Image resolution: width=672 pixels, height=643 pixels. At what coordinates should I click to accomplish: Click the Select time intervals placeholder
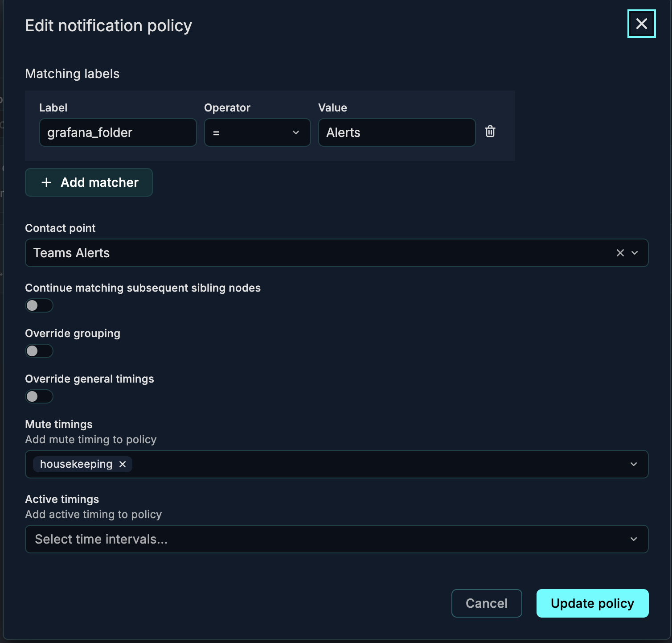(x=101, y=539)
